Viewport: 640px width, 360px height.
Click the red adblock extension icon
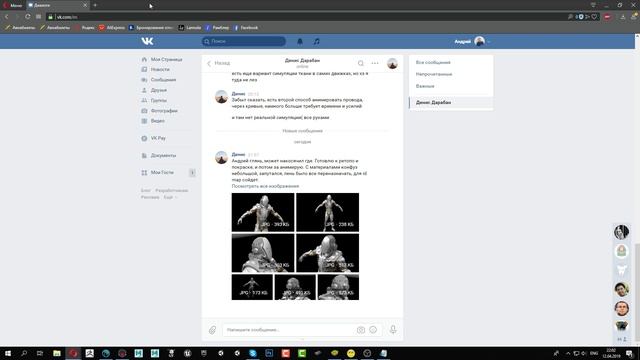pyautogui.click(x=607, y=17)
